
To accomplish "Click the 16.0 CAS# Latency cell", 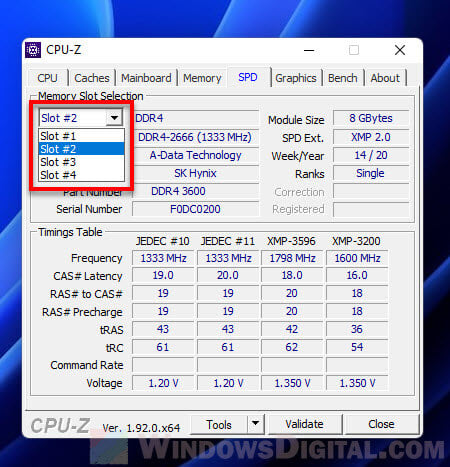I will [x=357, y=276].
